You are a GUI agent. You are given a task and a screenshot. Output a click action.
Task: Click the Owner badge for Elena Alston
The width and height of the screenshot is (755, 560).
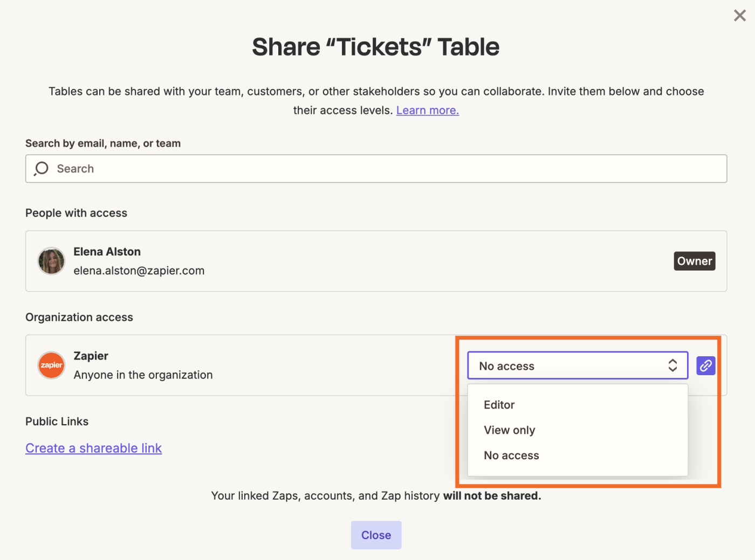(694, 261)
